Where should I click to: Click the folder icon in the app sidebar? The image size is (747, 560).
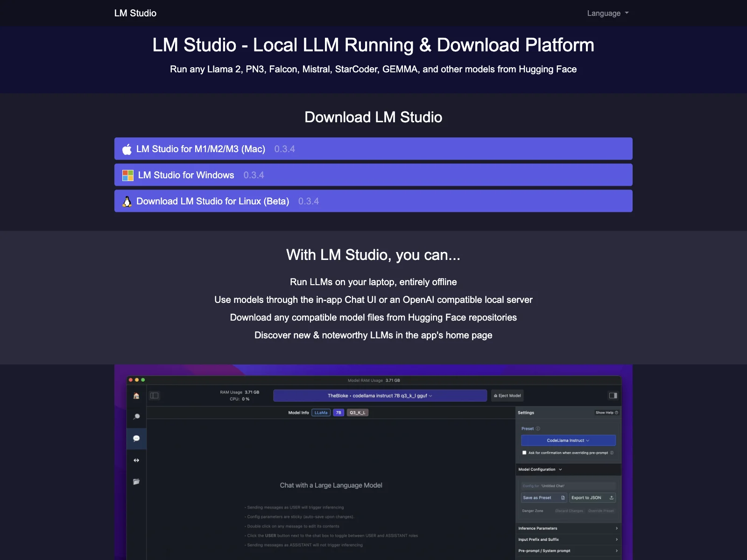coord(136,482)
